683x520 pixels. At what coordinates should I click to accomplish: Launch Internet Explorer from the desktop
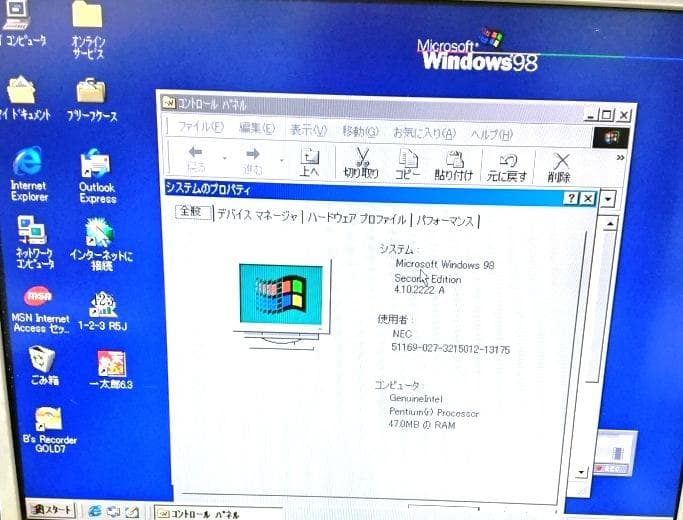pos(29,173)
